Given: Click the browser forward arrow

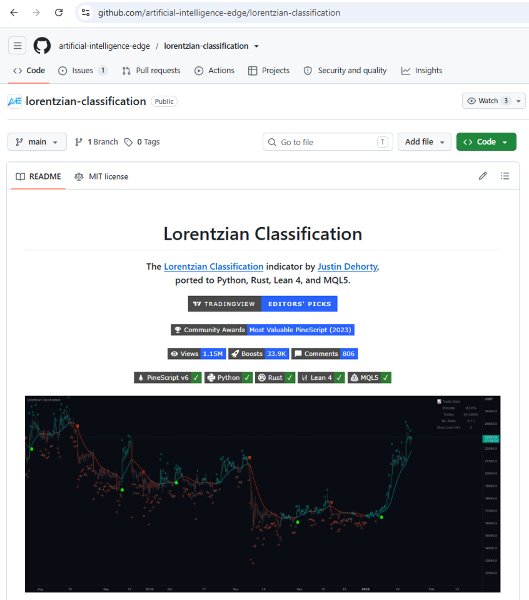Looking at the screenshot, I should tap(36, 13).
